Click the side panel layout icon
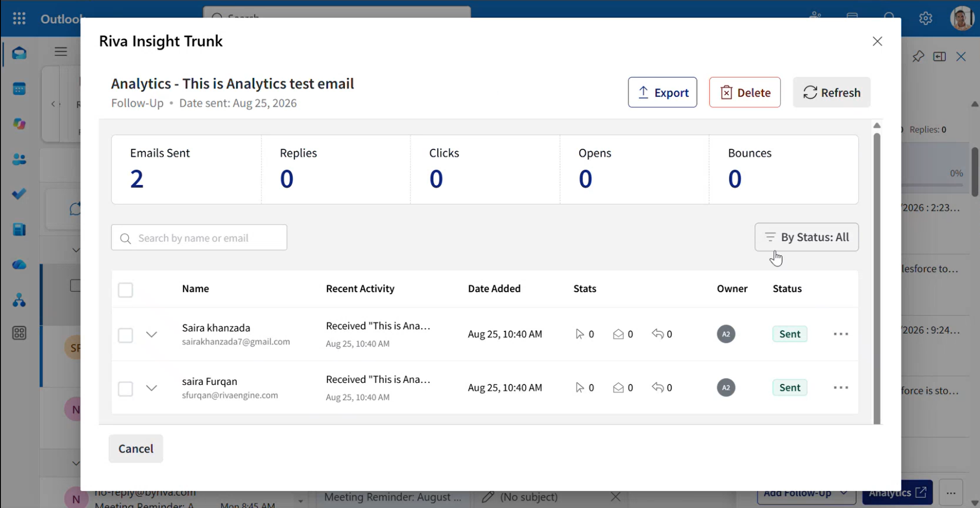 (940, 57)
